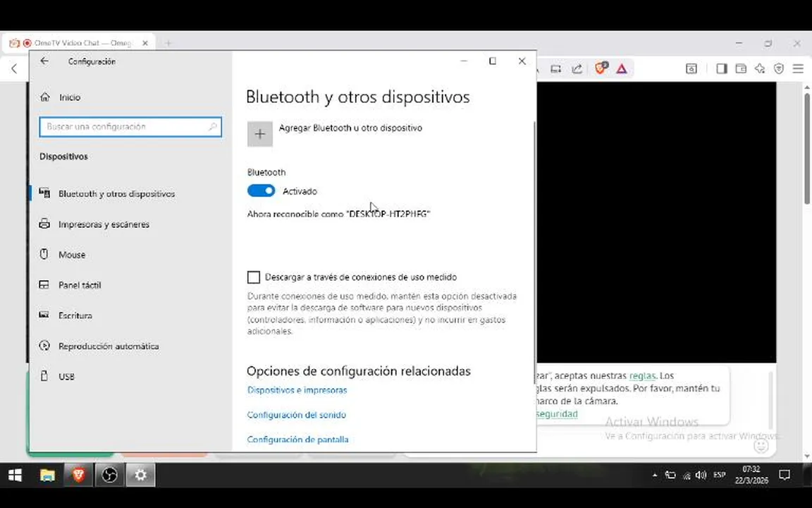The image size is (812, 508).
Task: Check Descargar a través de conexiones de uso medido
Action: click(254, 277)
